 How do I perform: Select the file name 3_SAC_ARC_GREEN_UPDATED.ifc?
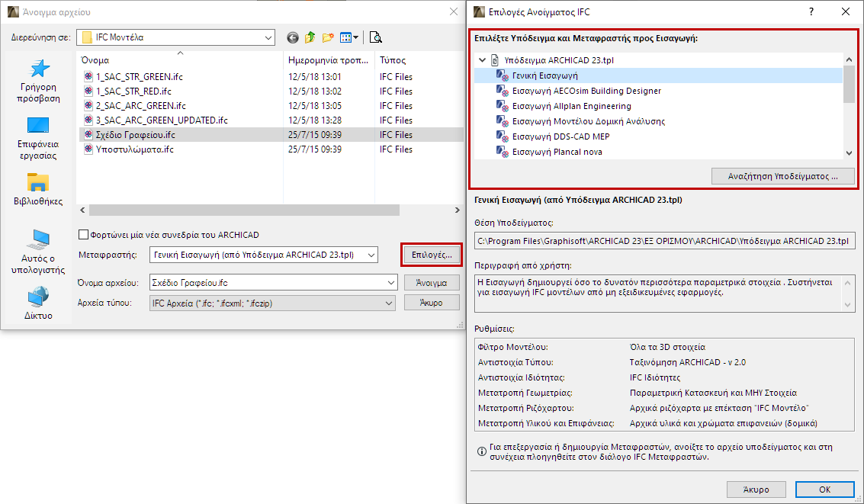tap(162, 120)
